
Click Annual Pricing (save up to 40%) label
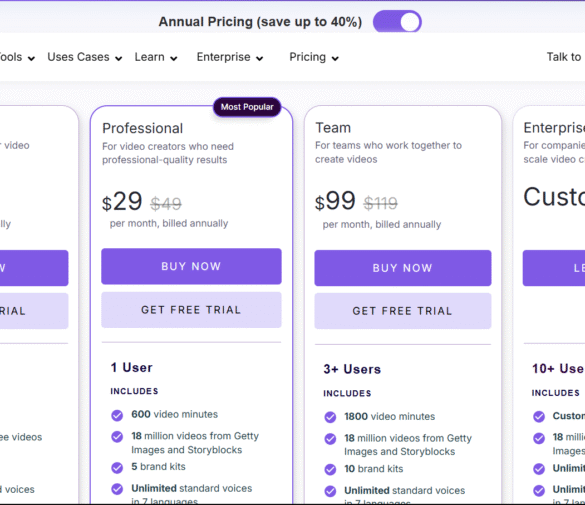point(260,22)
